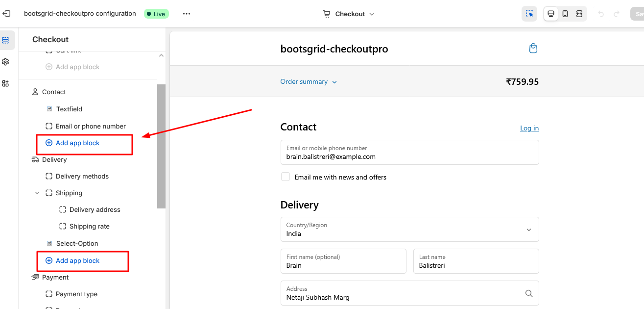Switch to fullscreen preview
Viewport: 644px width, 309px height.
(579, 14)
